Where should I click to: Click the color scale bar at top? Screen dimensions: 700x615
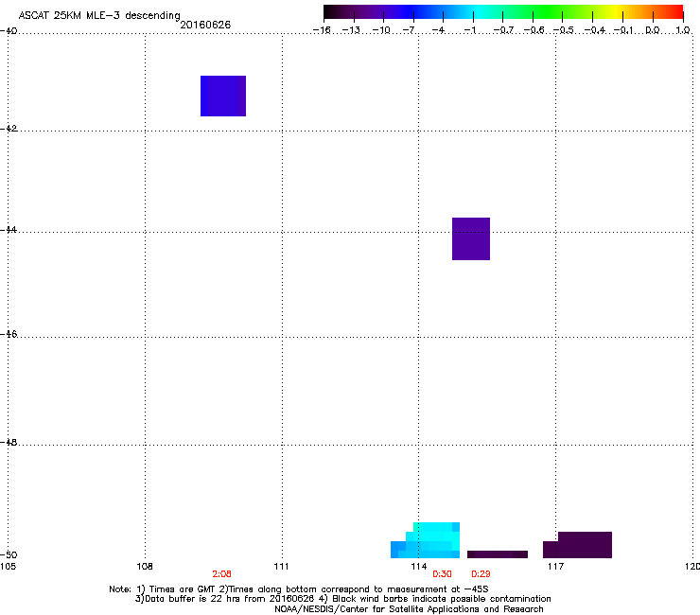(503, 11)
